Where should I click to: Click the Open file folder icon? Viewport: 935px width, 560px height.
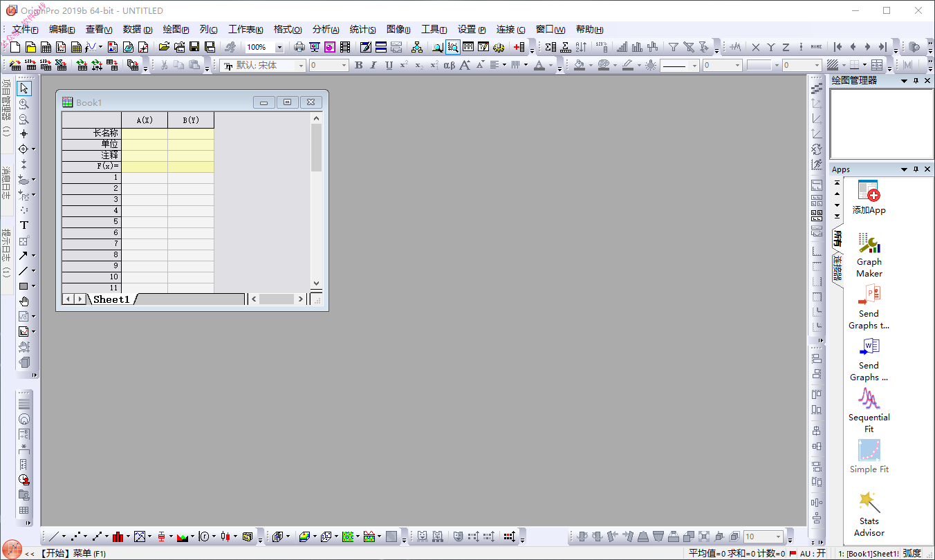(x=164, y=47)
